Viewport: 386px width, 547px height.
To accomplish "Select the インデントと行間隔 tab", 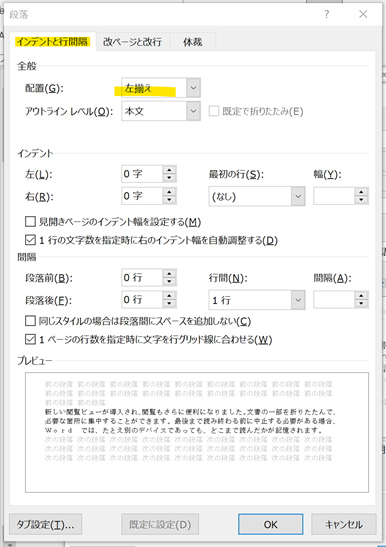I will point(53,42).
